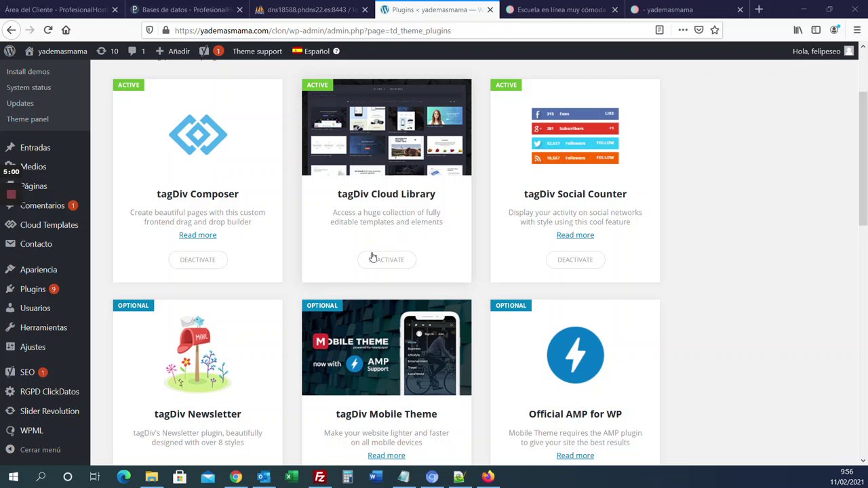Open page actions three-dot menu
This screenshot has width=868, height=488.
(x=683, y=30)
